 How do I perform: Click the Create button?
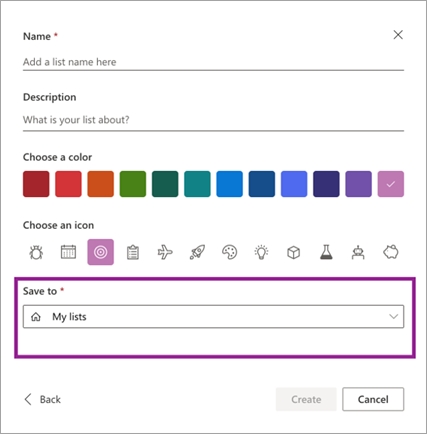[306, 399]
